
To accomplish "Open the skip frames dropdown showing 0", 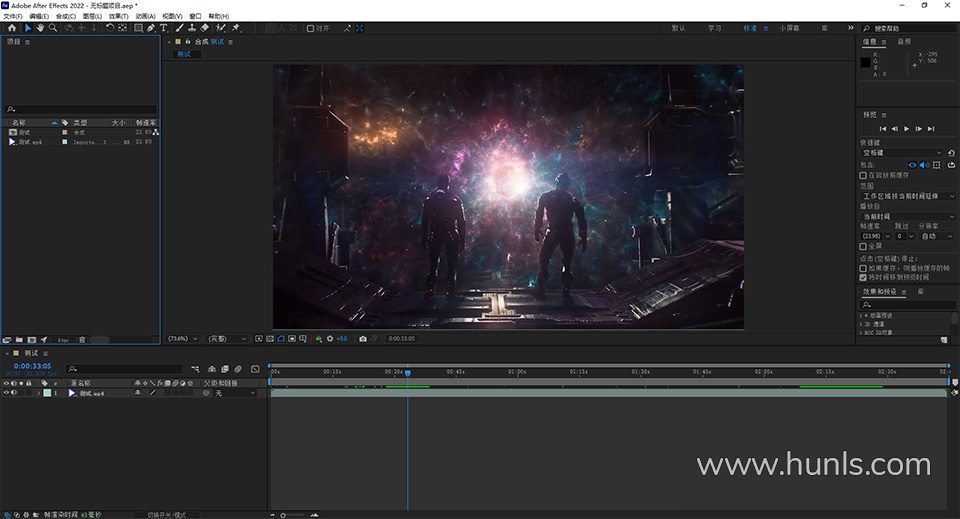I will pyautogui.click(x=905, y=236).
